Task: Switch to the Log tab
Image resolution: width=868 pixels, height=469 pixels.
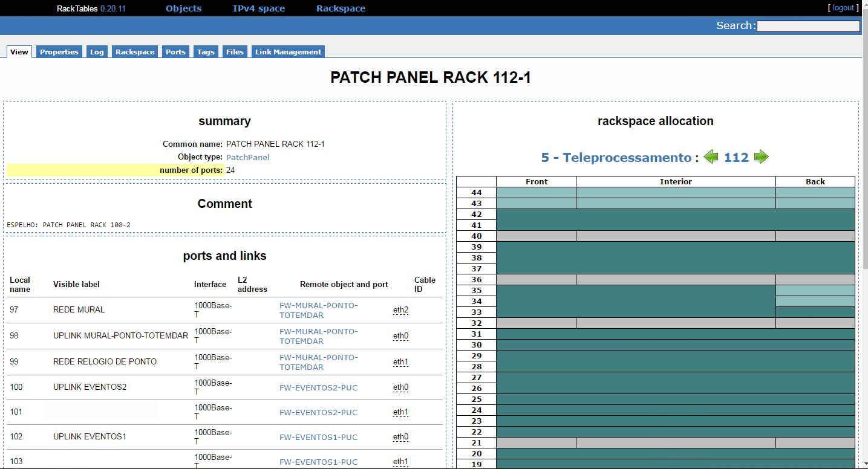Action: (x=97, y=52)
